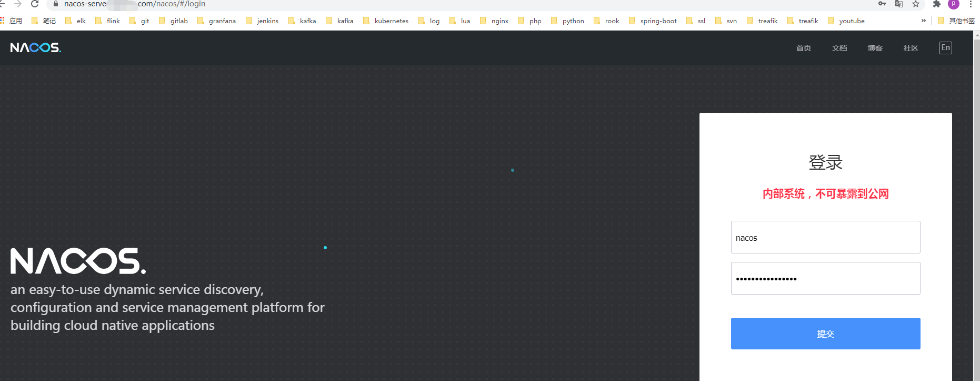Click the username field containing nacos

tap(825, 237)
